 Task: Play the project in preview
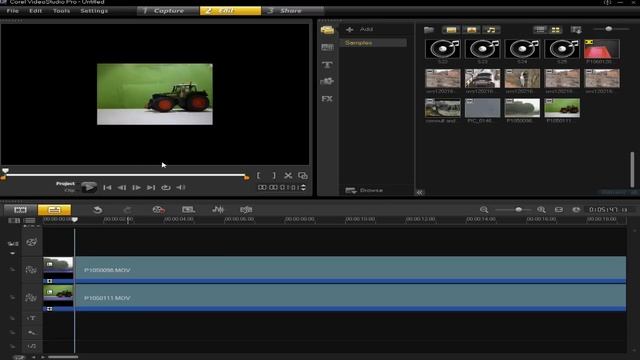pos(89,187)
